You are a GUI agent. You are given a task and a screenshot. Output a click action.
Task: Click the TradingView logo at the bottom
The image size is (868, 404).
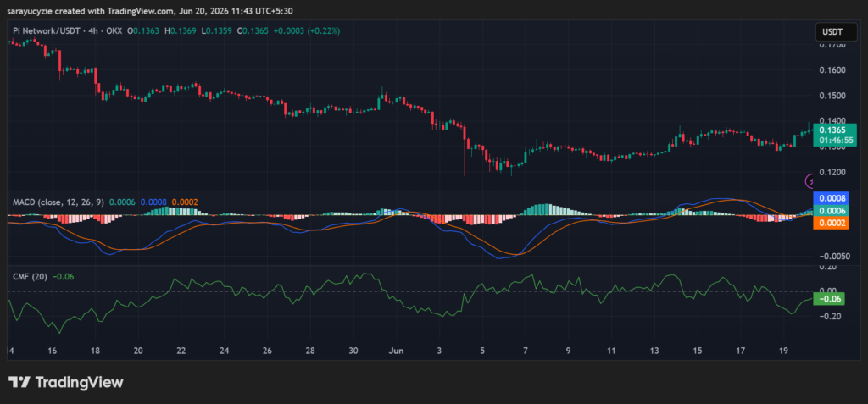pos(65,382)
